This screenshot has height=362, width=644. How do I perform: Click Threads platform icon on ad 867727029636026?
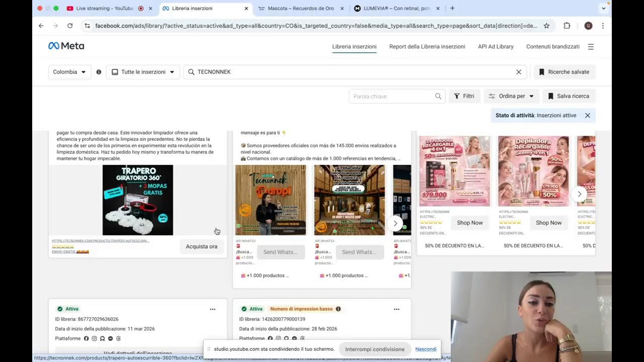pos(118,338)
